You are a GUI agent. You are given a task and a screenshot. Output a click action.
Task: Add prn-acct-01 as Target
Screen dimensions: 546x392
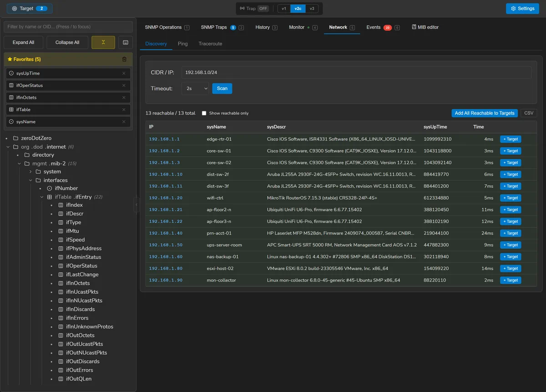click(x=511, y=233)
